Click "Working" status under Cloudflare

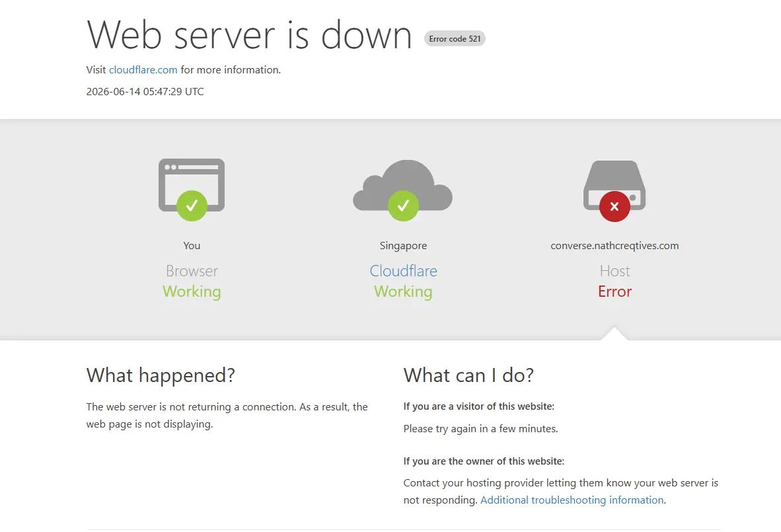click(403, 291)
